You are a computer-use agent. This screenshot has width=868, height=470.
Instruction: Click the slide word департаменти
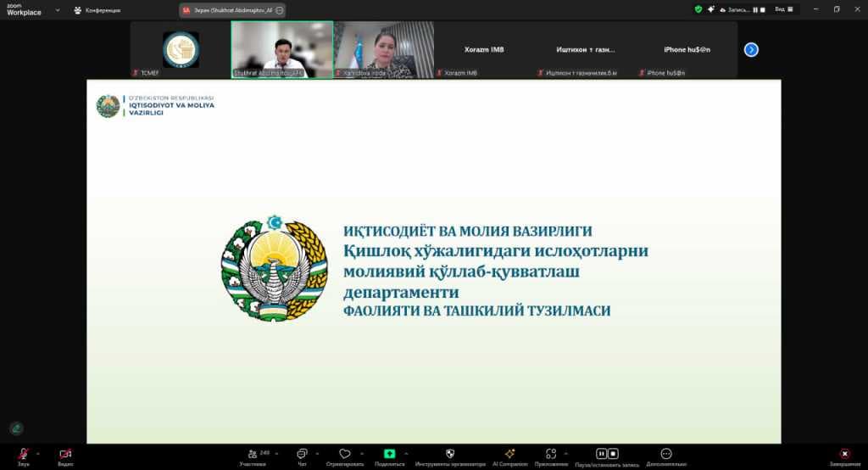[x=401, y=292]
